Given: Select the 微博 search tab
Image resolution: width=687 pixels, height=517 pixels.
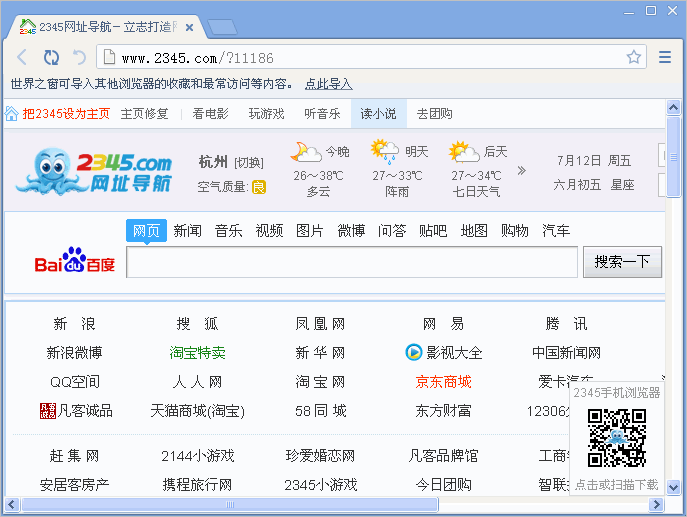Looking at the screenshot, I should click(351, 230).
